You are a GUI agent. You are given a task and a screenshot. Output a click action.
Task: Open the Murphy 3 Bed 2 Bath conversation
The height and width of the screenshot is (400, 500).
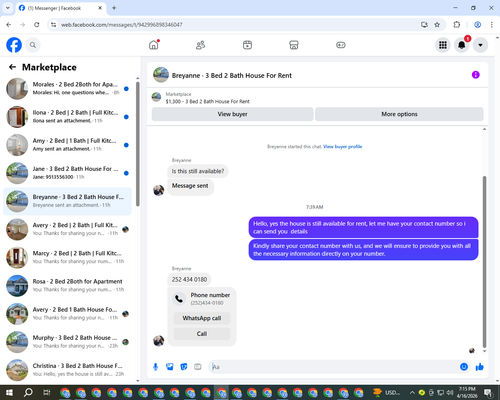click(x=68, y=342)
